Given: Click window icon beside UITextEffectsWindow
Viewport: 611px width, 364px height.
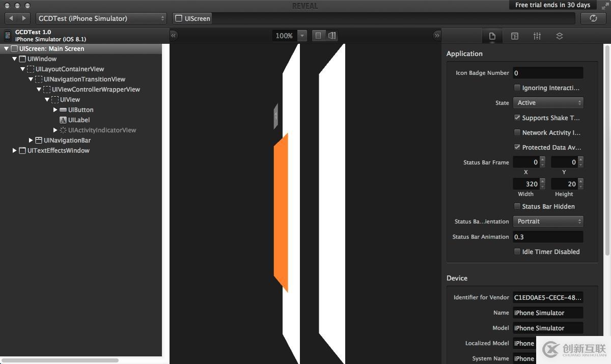Looking at the screenshot, I should 22,151.
